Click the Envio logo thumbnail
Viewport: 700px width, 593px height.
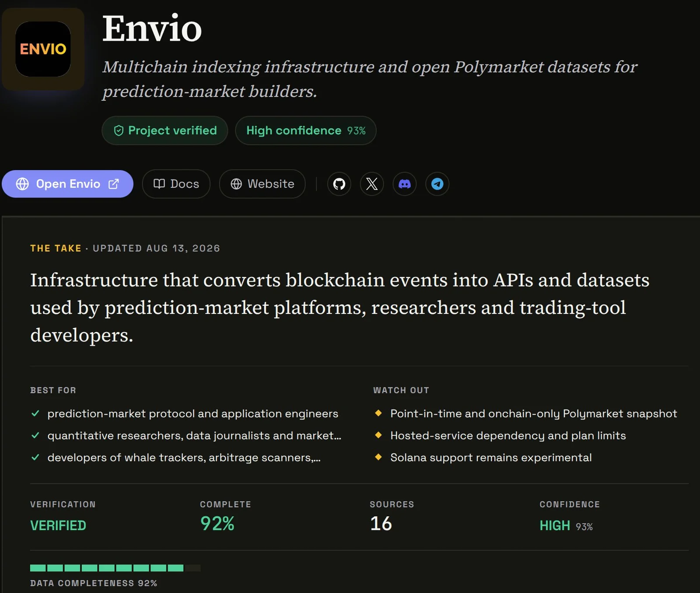(x=43, y=49)
